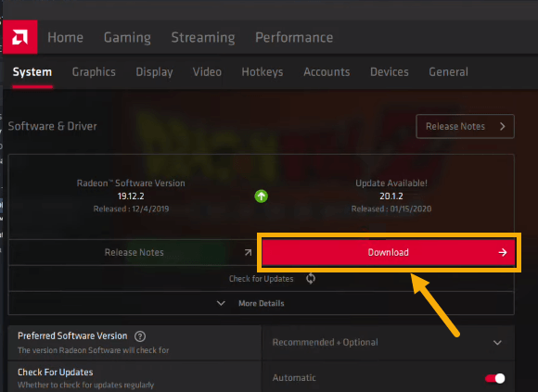The image size is (538, 392).
Task: Click the Check for Updates text
Action: click(261, 279)
